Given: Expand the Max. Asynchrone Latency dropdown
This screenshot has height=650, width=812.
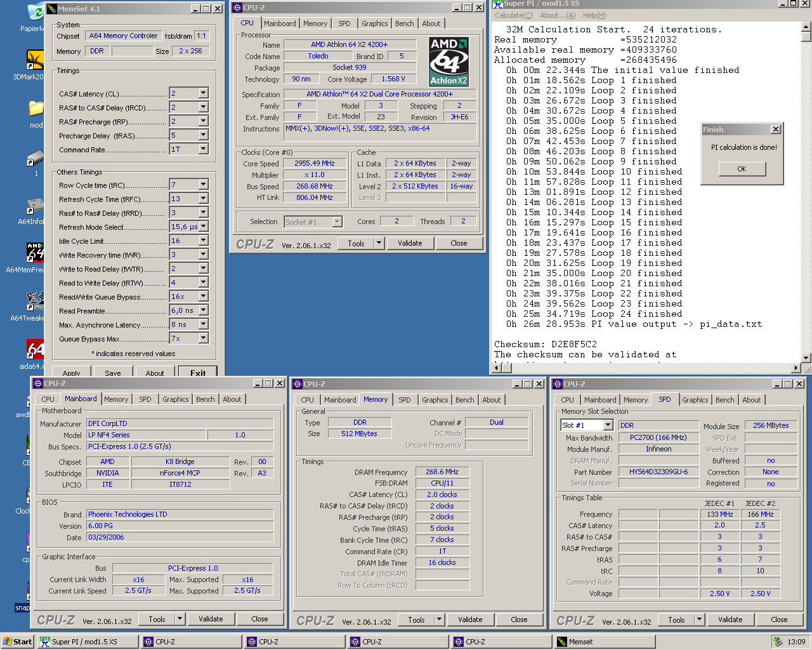Looking at the screenshot, I should (203, 324).
